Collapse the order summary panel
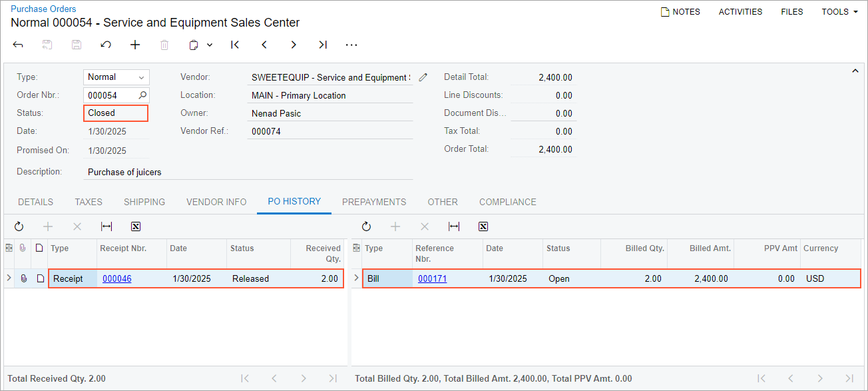 (x=856, y=71)
